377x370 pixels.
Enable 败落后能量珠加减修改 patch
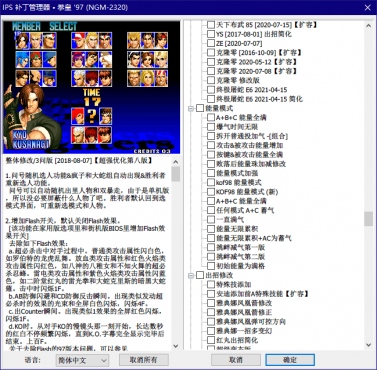click(x=211, y=164)
